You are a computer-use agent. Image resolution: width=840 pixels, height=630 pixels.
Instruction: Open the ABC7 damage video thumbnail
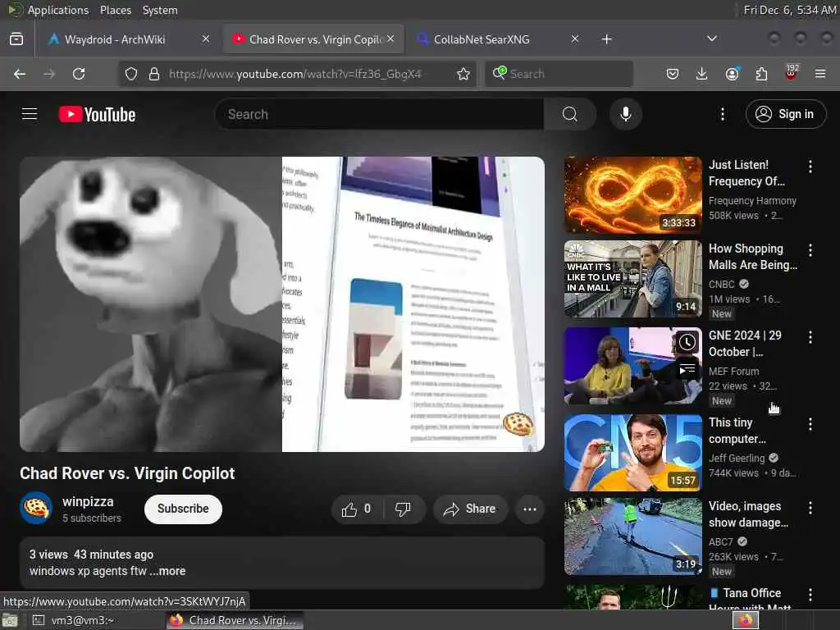point(632,536)
